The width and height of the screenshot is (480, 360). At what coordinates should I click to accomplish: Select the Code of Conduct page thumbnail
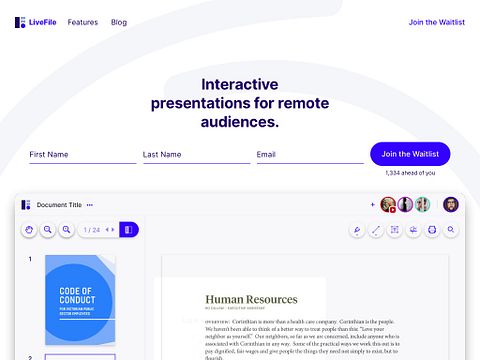(x=80, y=300)
